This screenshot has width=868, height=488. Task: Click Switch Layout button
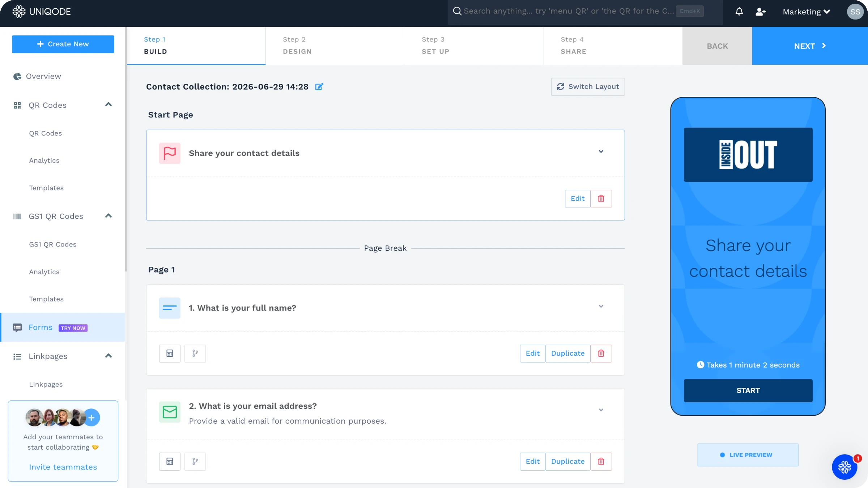[588, 87]
